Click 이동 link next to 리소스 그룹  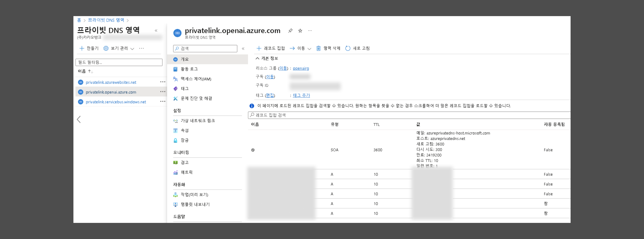point(283,68)
